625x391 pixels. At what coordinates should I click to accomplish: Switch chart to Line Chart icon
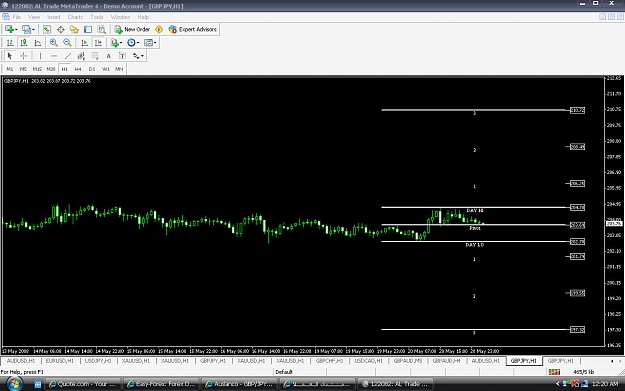pos(37,43)
